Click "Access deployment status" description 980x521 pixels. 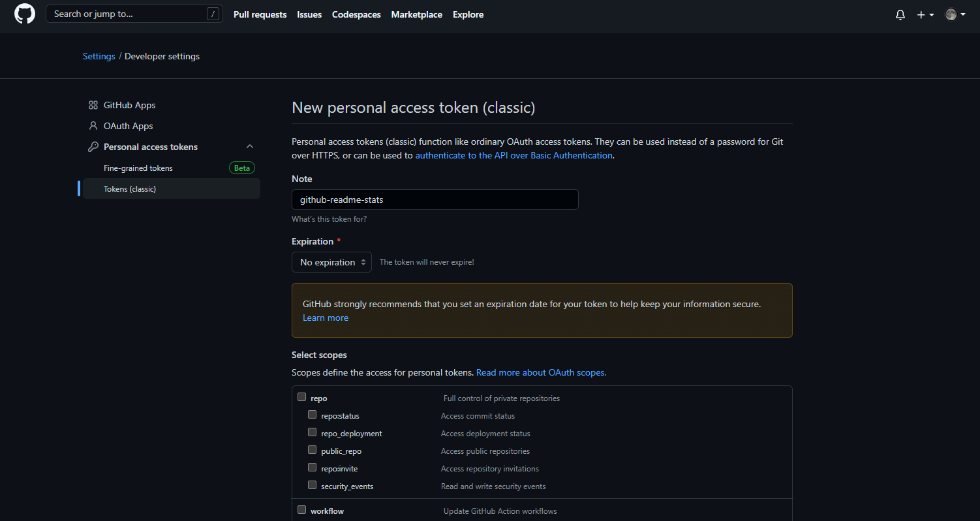pos(486,433)
